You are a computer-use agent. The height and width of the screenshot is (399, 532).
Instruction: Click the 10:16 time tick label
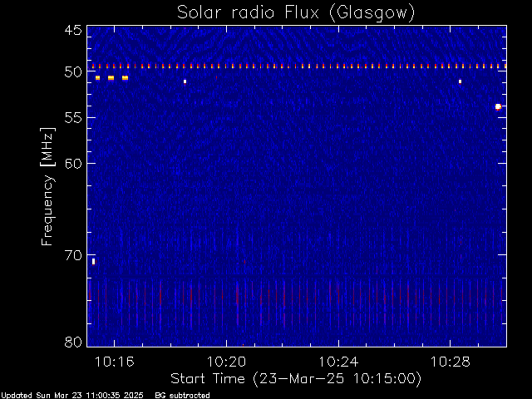point(115,362)
